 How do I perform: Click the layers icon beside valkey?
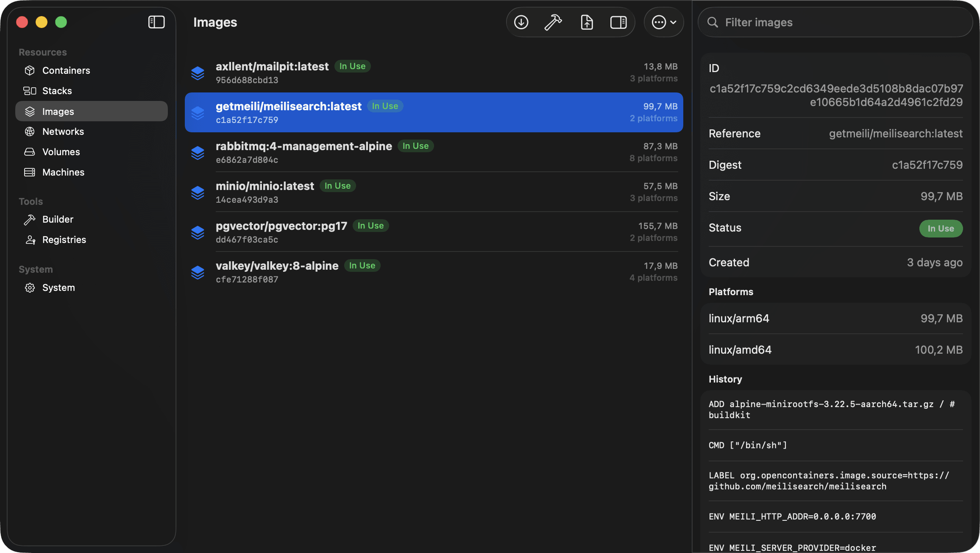pos(198,272)
